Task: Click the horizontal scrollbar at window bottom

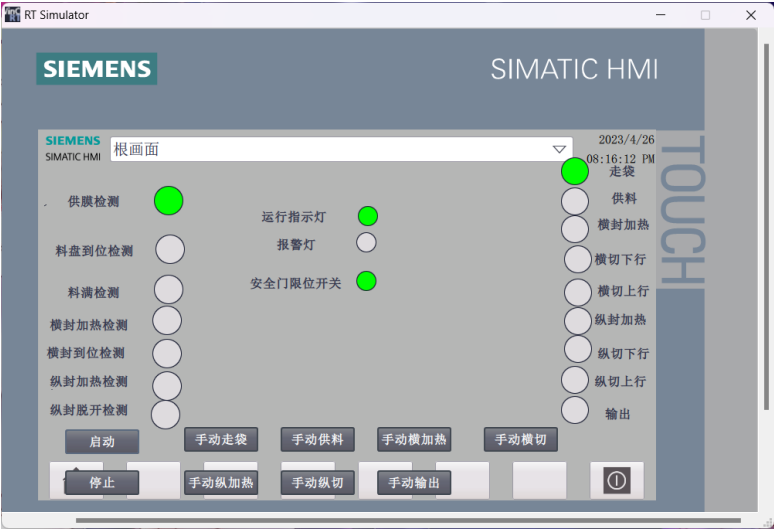Action: tap(408, 520)
